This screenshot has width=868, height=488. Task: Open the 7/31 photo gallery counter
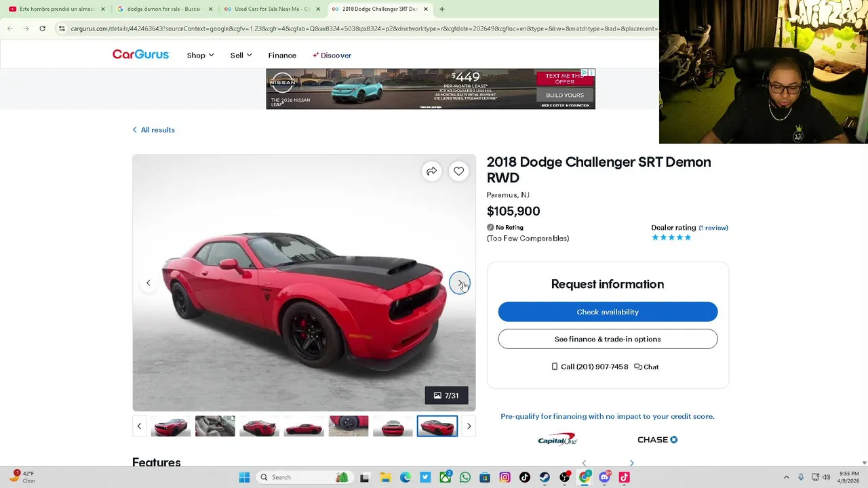446,395
